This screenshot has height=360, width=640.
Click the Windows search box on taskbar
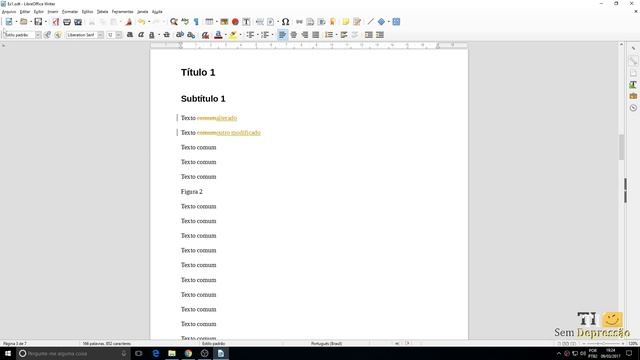73,353
